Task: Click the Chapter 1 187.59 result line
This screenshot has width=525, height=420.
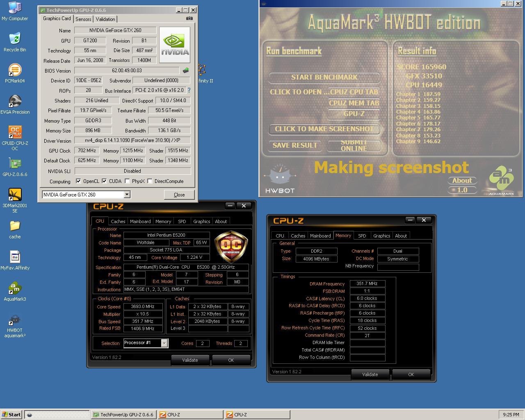Action: pyautogui.click(x=418, y=94)
